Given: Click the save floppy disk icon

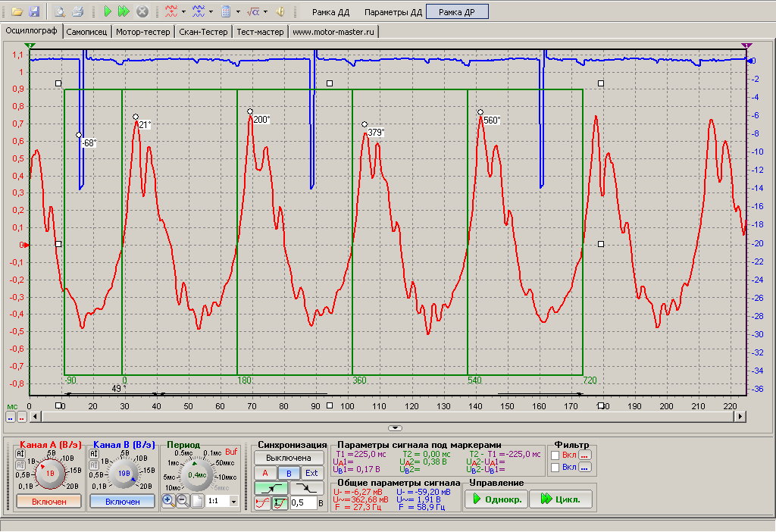Looking at the screenshot, I should point(34,11).
